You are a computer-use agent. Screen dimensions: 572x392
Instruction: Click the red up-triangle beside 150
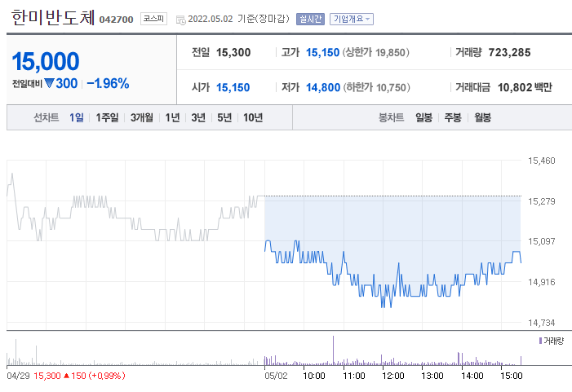(x=66, y=376)
